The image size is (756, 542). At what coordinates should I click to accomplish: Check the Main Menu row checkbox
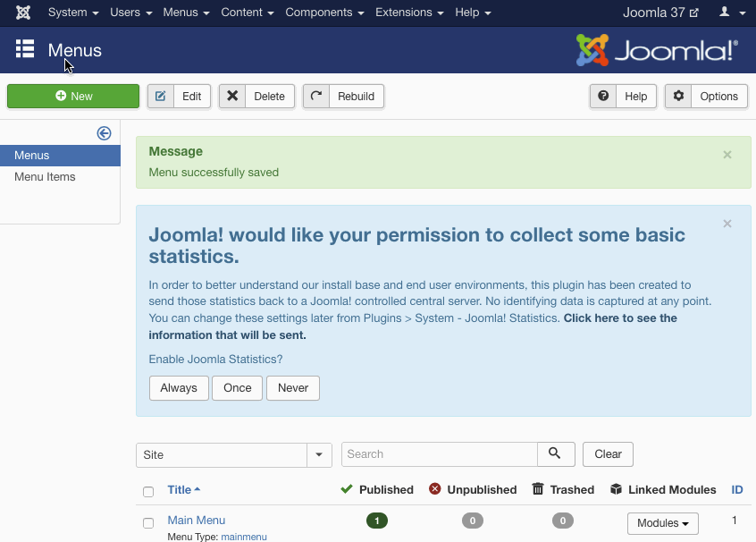148,522
